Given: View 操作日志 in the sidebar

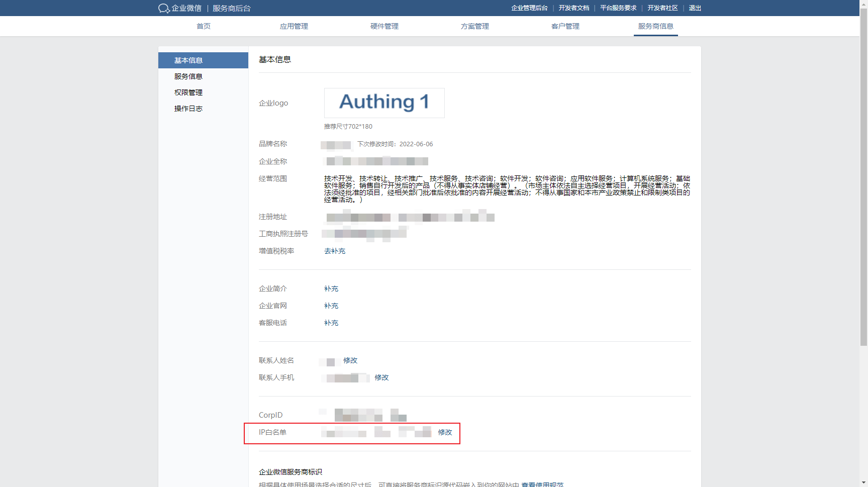Looking at the screenshot, I should [188, 109].
